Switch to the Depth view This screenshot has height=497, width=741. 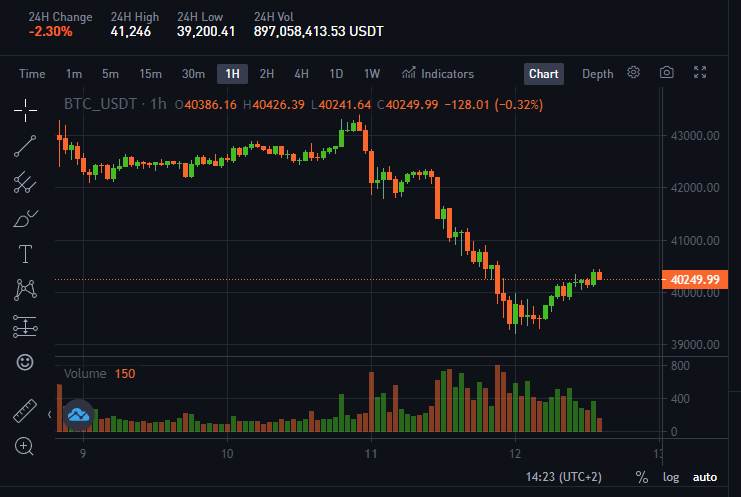click(597, 74)
